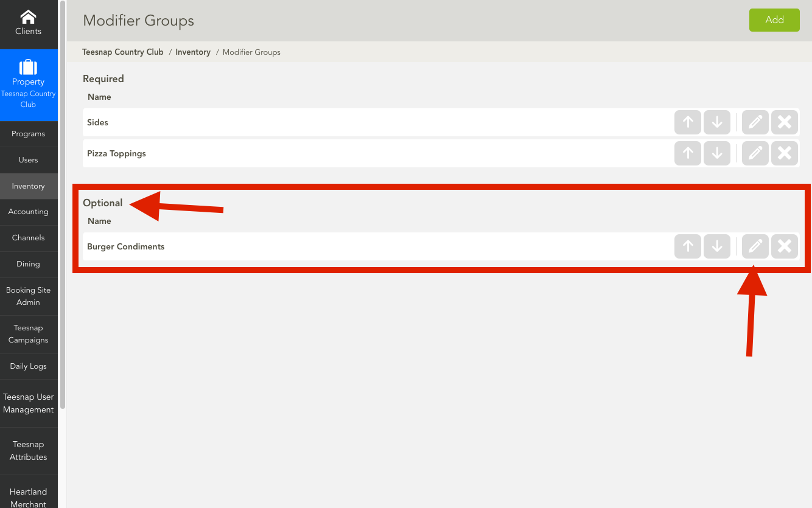Remove the Burger Condiments group
The width and height of the screenshot is (812, 508).
[785, 246]
